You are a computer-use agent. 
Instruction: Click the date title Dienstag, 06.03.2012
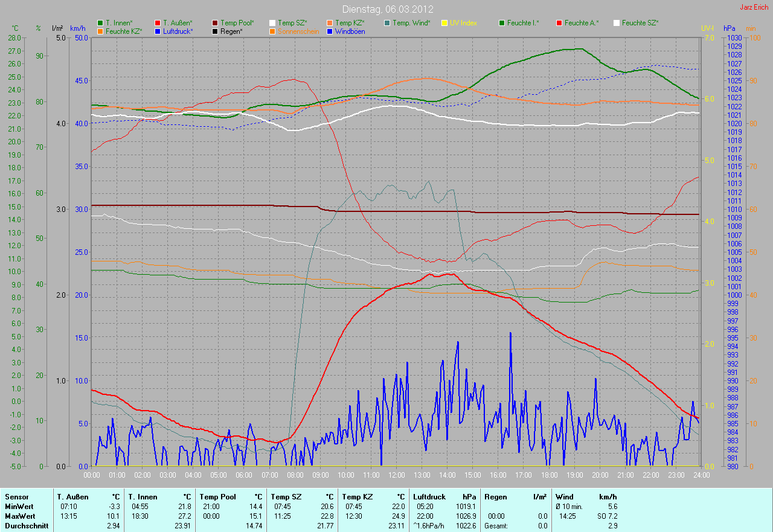click(386, 9)
